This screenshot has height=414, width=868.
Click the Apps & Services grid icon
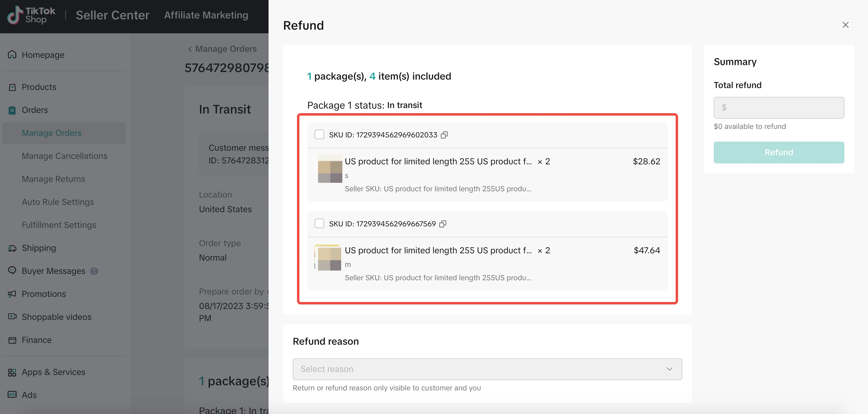pyautogui.click(x=12, y=372)
